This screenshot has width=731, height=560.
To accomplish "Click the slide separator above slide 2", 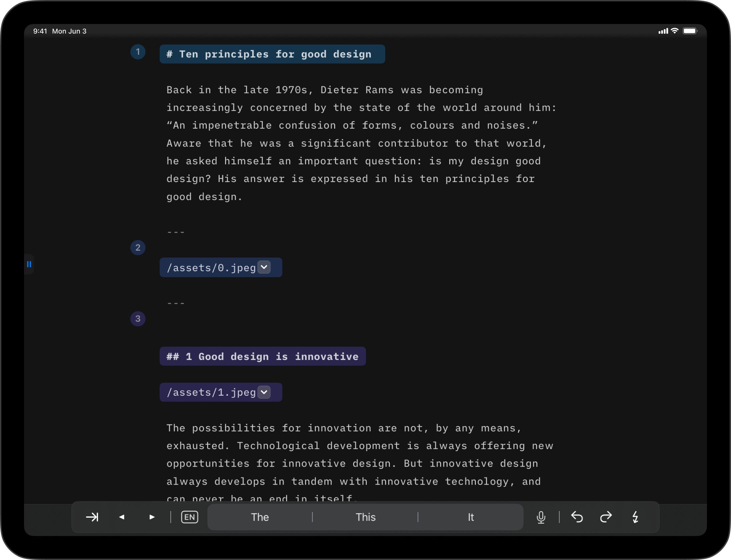I will 176,232.
